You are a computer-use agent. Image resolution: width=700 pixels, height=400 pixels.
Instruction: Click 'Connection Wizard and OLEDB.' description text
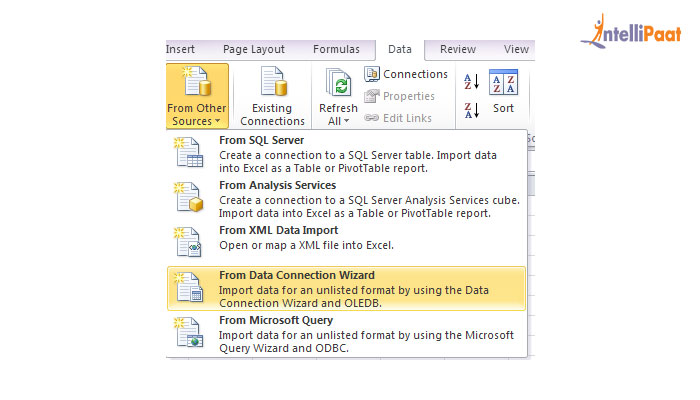[x=300, y=303]
